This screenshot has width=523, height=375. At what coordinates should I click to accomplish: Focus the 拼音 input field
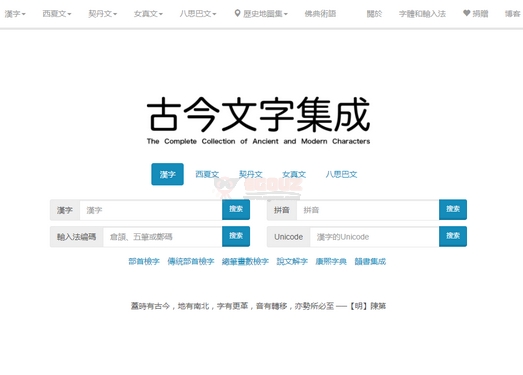pyautogui.click(x=368, y=210)
